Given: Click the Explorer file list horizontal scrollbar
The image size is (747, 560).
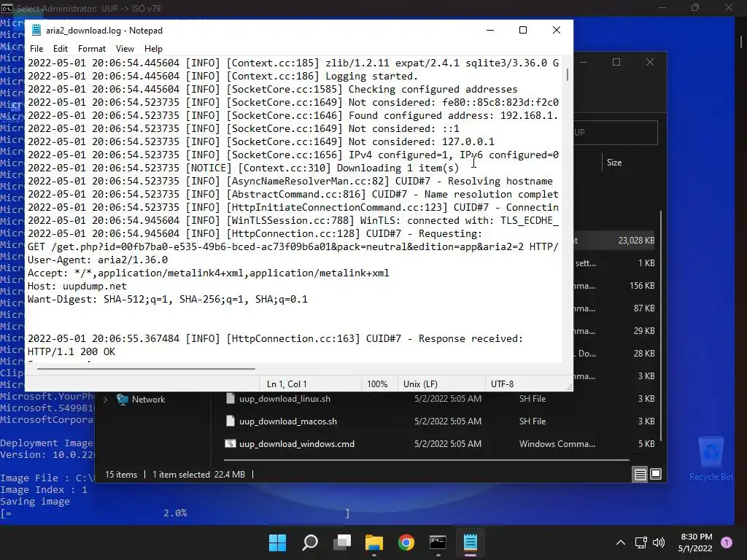Looking at the screenshot, I should [x=426, y=460].
